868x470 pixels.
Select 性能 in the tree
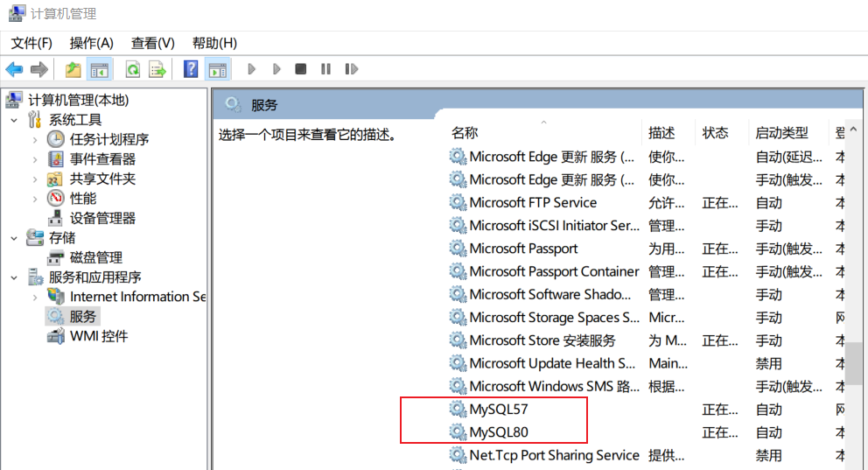click(x=83, y=198)
